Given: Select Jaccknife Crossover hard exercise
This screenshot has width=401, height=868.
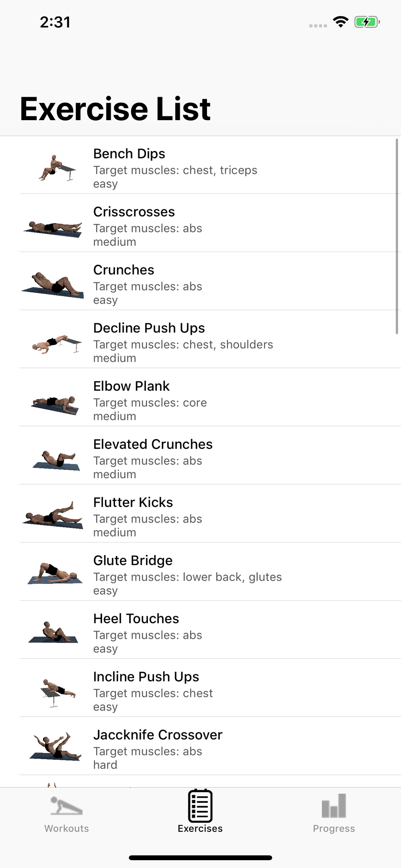Looking at the screenshot, I should 210,746.
